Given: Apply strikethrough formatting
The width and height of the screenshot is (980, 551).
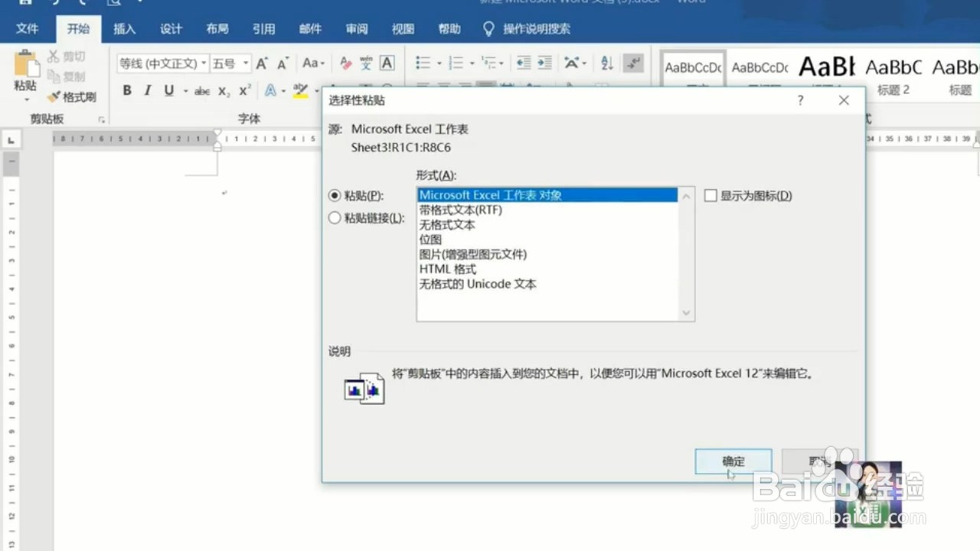Looking at the screenshot, I should pos(202,91).
